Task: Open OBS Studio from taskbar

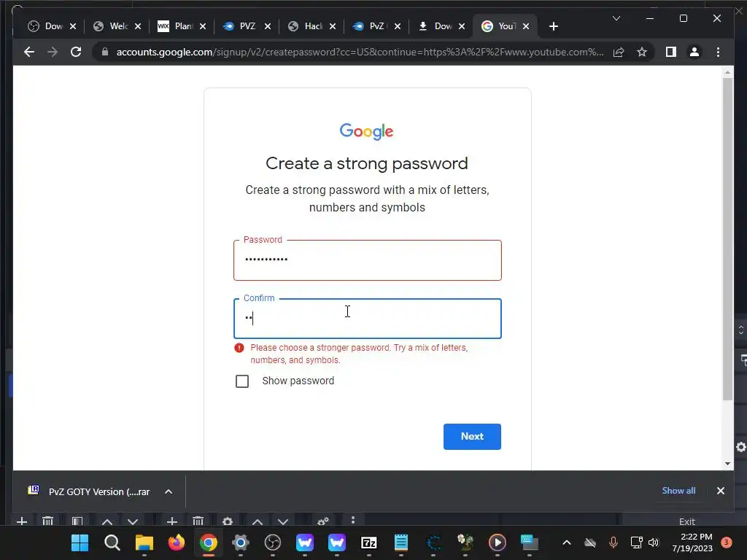Action: pyautogui.click(x=273, y=542)
